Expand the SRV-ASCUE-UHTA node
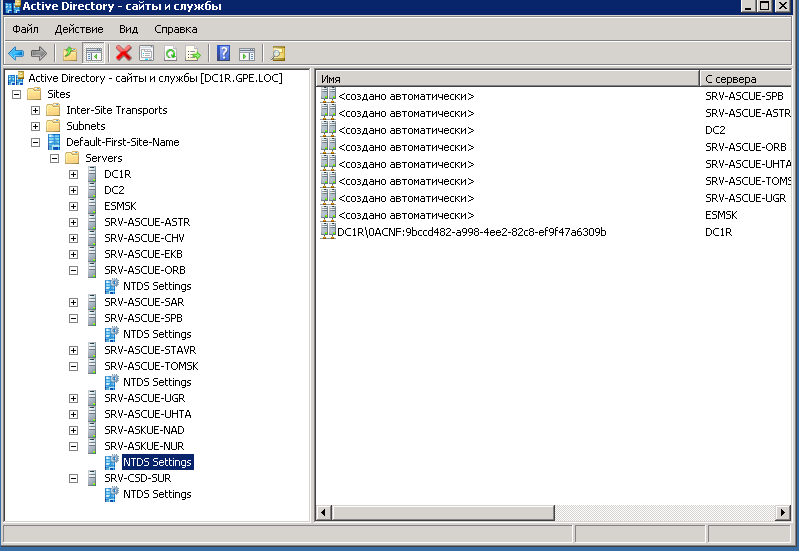 [73, 414]
